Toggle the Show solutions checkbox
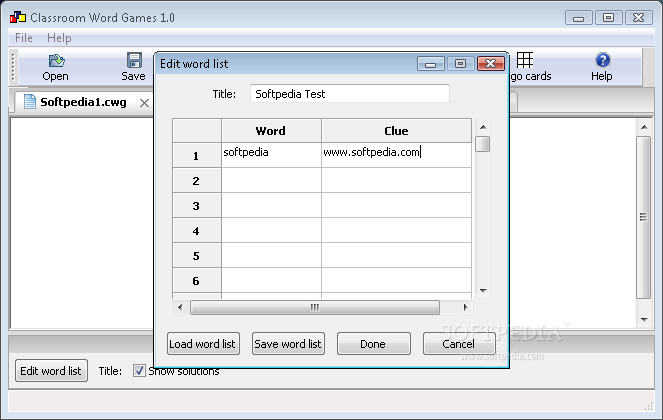The image size is (663, 420). (139, 371)
